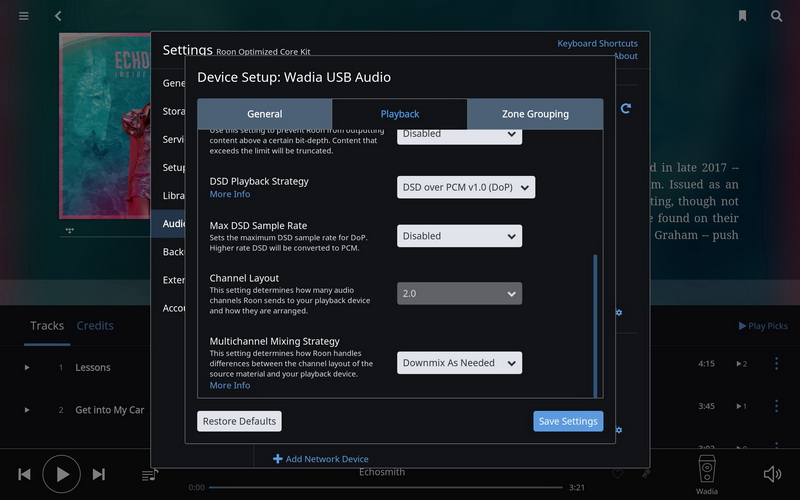This screenshot has height=500, width=800.
Task: Click the back arrow icon
Action: point(58,16)
